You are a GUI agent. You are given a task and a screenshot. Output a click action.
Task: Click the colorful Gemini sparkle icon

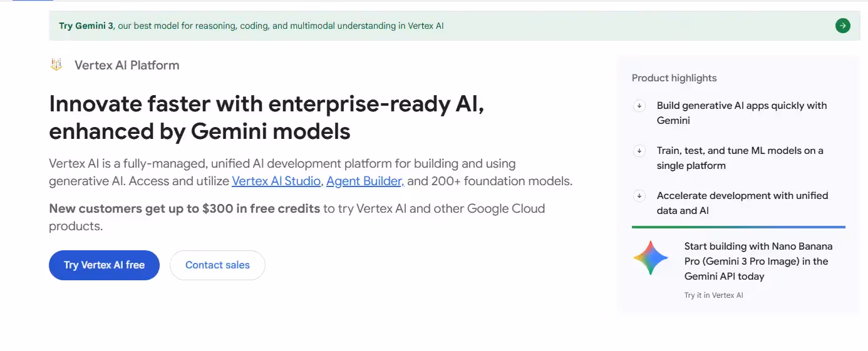coord(651,258)
